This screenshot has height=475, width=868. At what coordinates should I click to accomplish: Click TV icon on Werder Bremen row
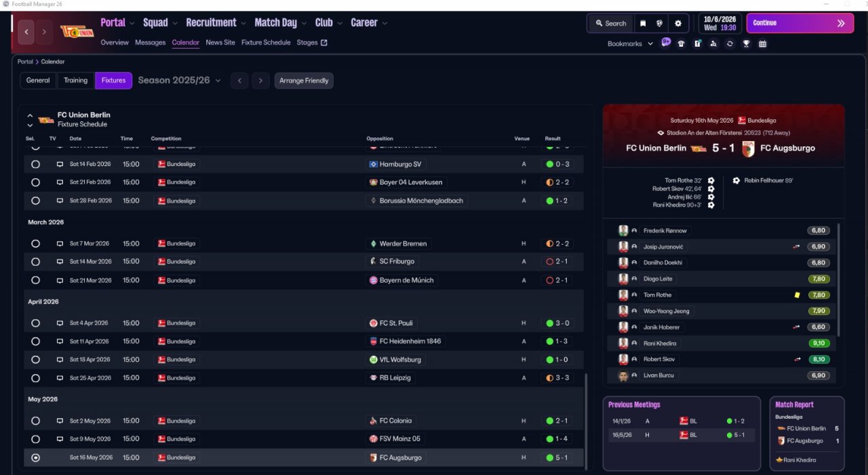click(60, 243)
